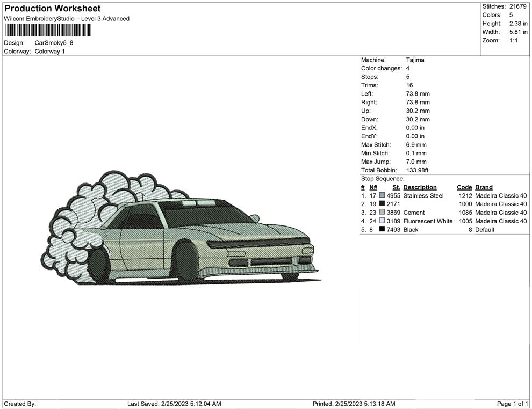Click the Description column header
Image resolution: width=532 pixels, height=409 pixels.
tap(420, 187)
